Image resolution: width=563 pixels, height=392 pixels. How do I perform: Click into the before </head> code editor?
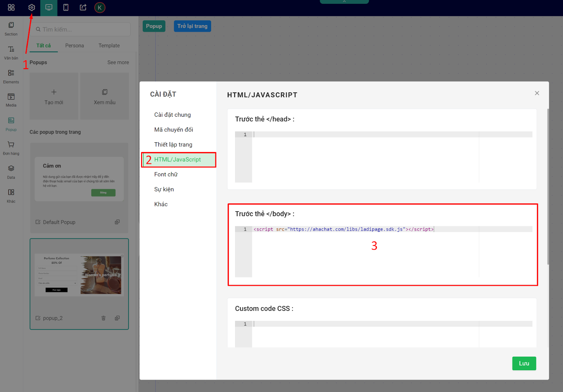pyautogui.click(x=384, y=157)
